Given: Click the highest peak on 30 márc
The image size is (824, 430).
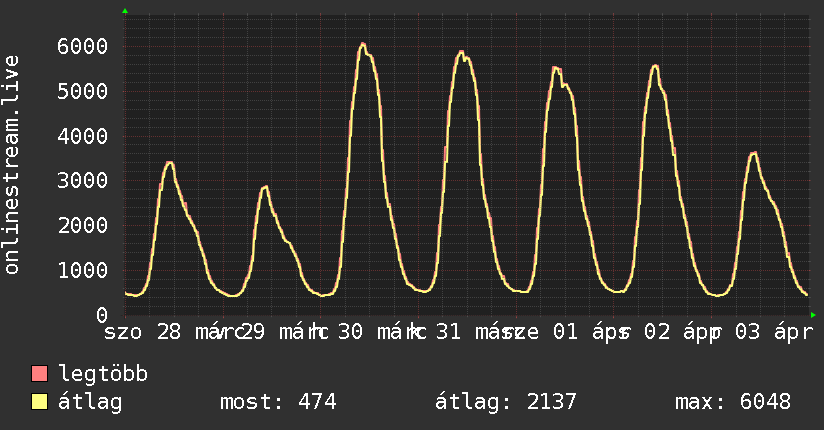Looking at the screenshot, I should pos(363,44).
